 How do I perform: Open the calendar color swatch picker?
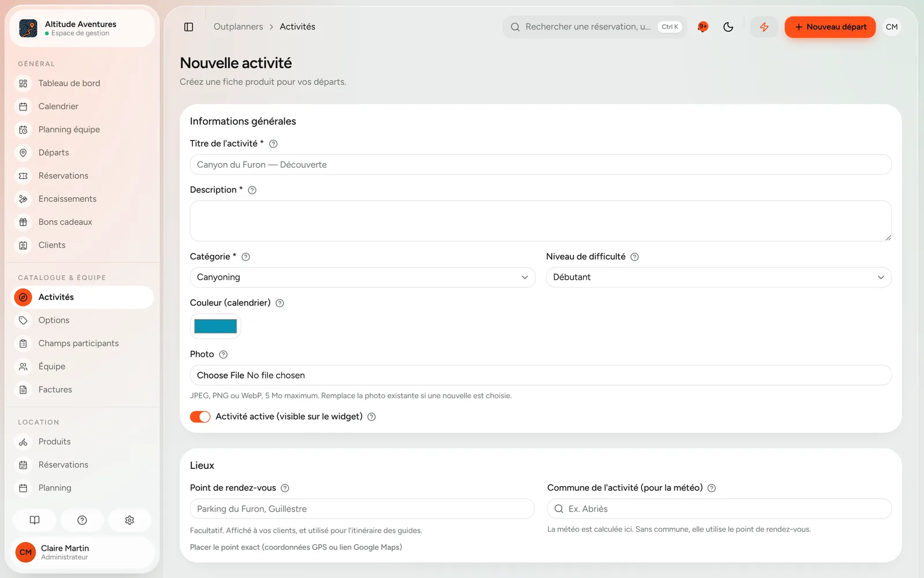point(215,327)
